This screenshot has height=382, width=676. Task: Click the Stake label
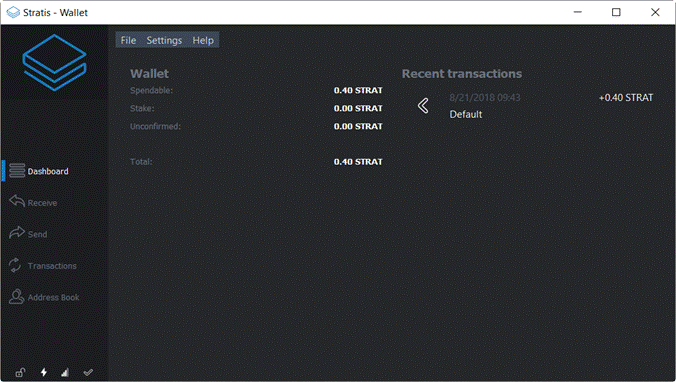(142, 108)
